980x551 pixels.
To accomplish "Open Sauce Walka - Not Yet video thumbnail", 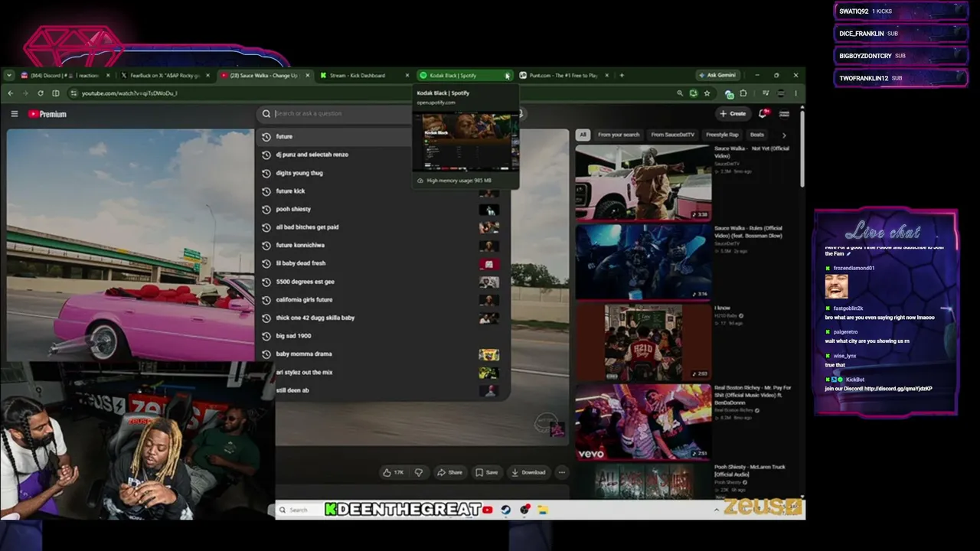I will 643,182.
